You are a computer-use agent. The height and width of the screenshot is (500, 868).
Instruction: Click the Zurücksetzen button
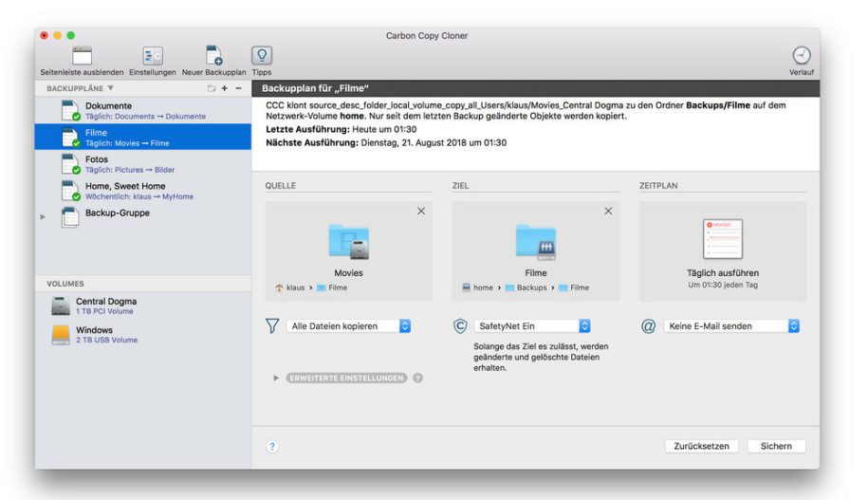pyautogui.click(x=701, y=446)
